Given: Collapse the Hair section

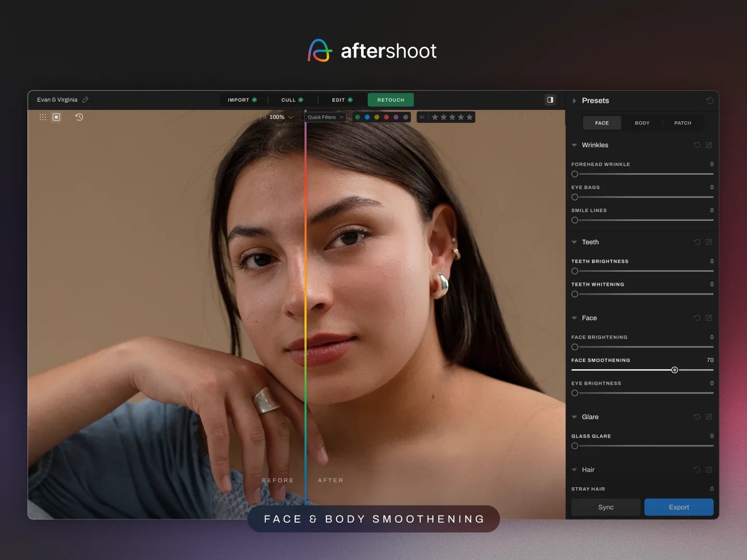Looking at the screenshot, I should tap(574, 470).
